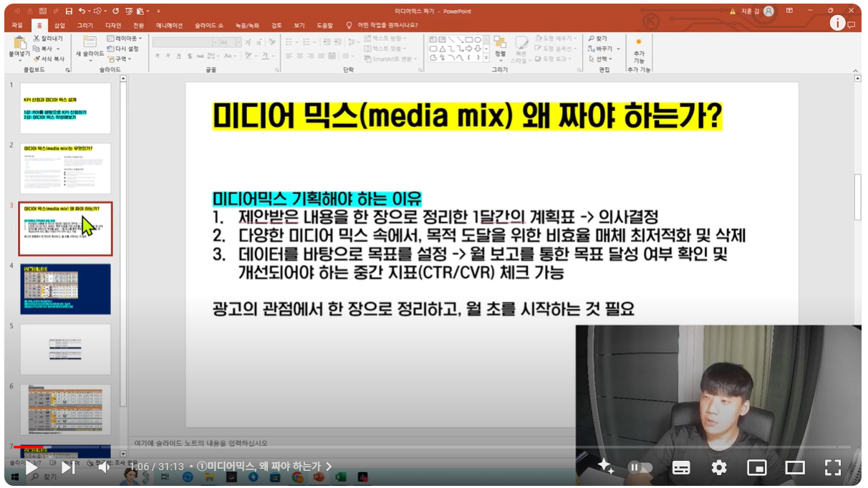Image resolution: width=868 pixels, height=488 pixels.
Task: Open the font name combo box
Action: click(186, 42)
